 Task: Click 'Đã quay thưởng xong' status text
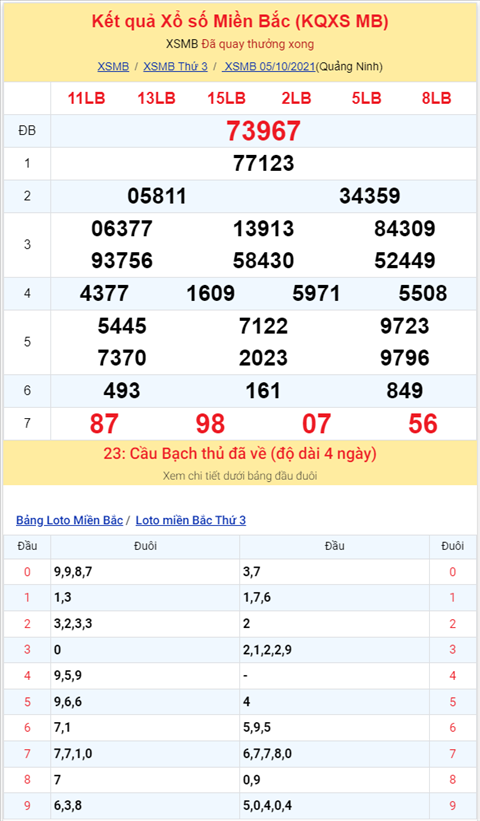point(258,44)
